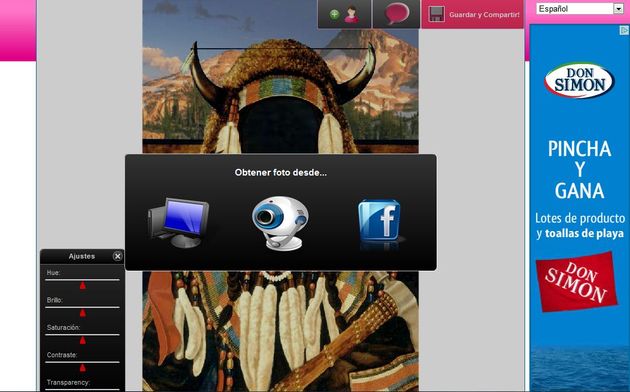
Task: Click the Ajustes panel title
Action: 82,256
